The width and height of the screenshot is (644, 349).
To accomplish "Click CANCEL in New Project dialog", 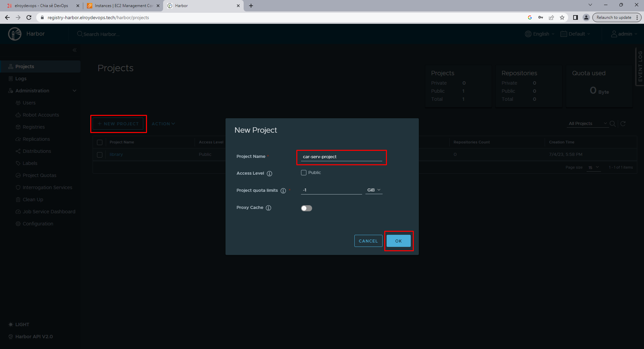I will 368,241.
